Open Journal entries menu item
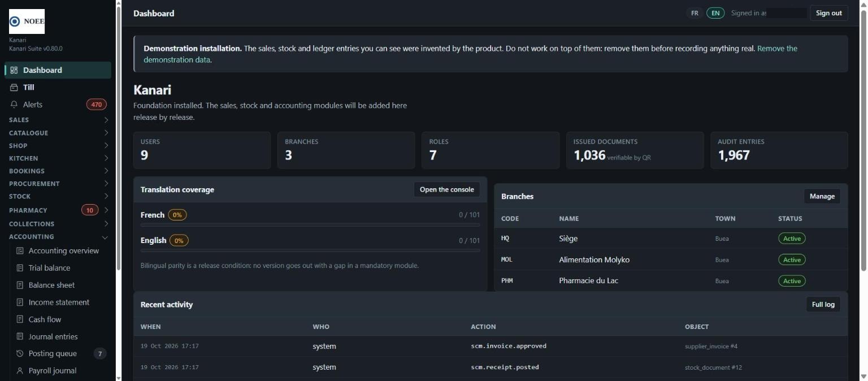This screenshot has width=868, height=381. [x=53, y=336]
